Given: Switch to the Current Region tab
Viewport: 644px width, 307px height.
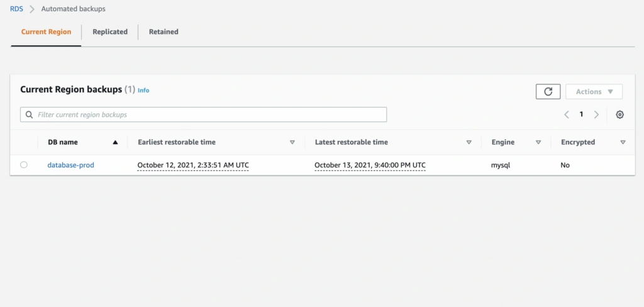Looking at the screenshot, I should point(46,31).
